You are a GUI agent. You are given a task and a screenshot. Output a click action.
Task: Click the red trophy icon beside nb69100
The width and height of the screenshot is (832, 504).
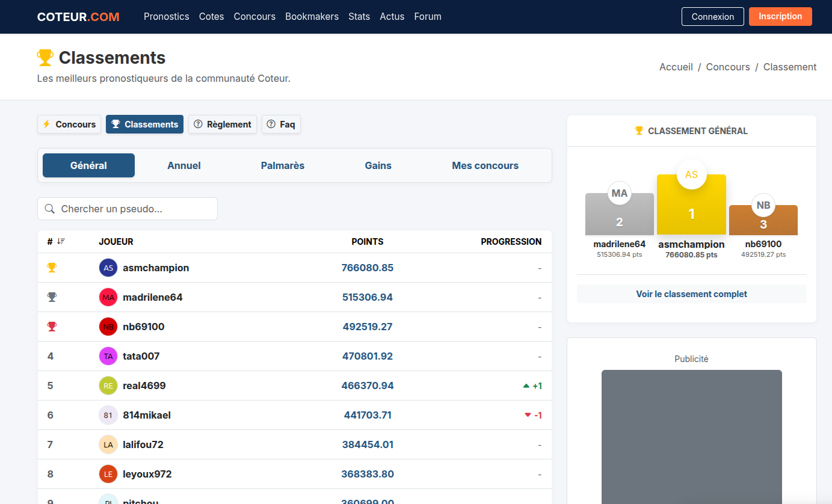(52, 327)
